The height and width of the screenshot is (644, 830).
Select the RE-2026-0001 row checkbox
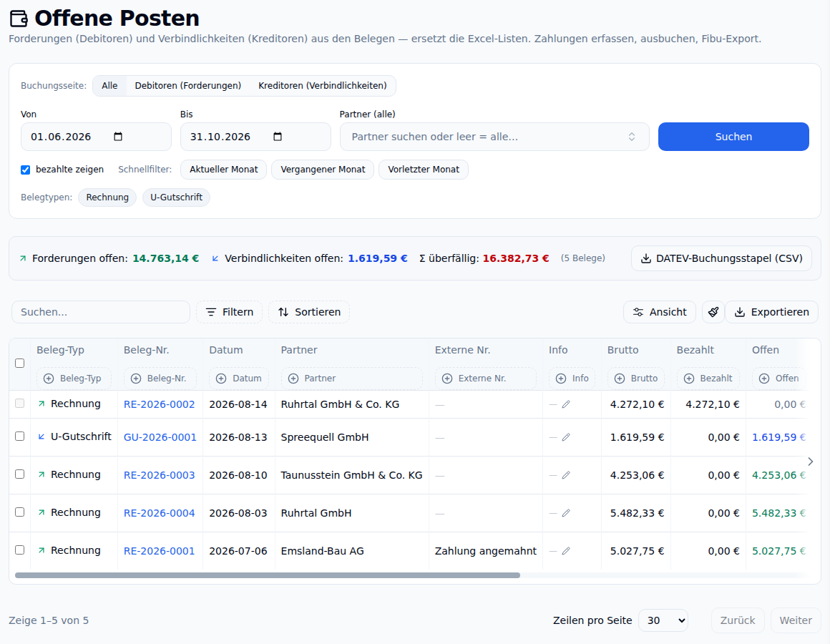coord(19,550)
